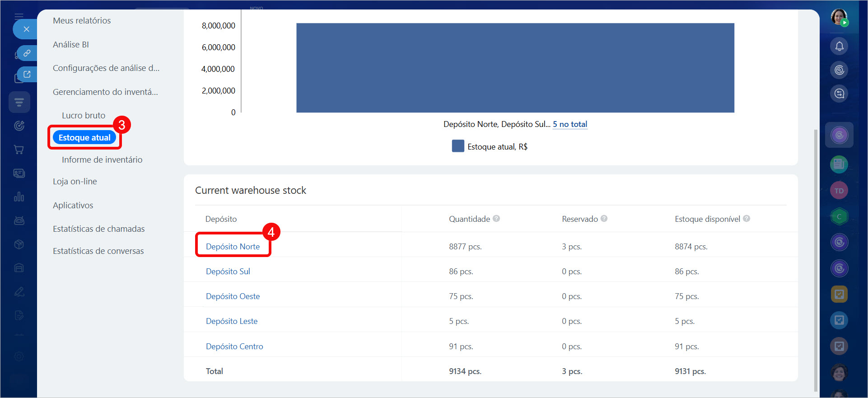The height and width of the screenshot is (398, 868).
Task: Open the notifications bell
Action: point(839,46)
